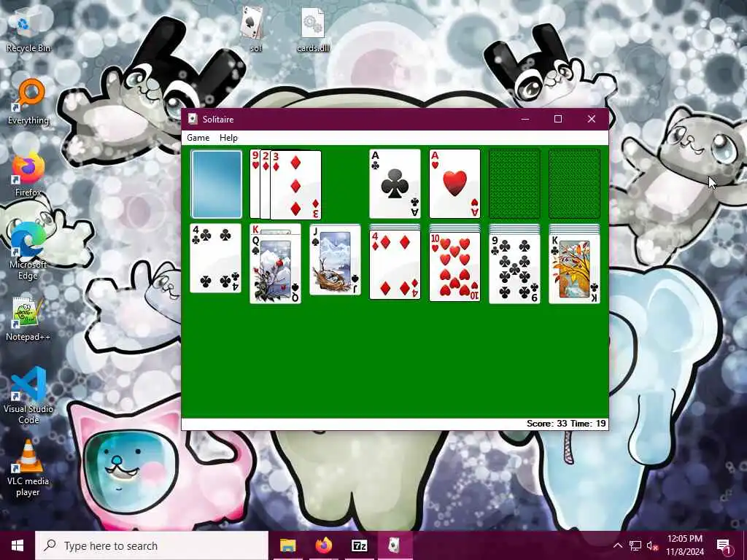Select the jack of spades card
This screenshot has width=747, height=560.
pos(336,260)
